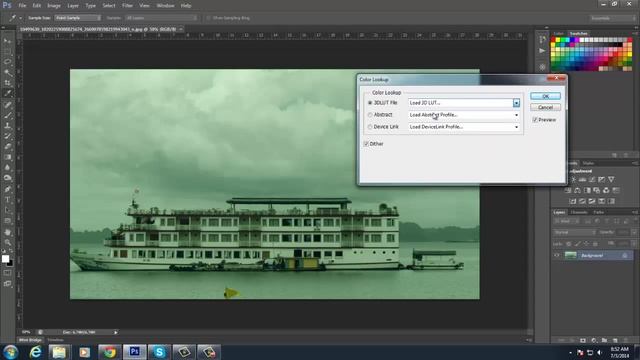Viewport: 640px width, 360px height.
Task: Select the Blur tool
Action: click(x=7, y=168)
